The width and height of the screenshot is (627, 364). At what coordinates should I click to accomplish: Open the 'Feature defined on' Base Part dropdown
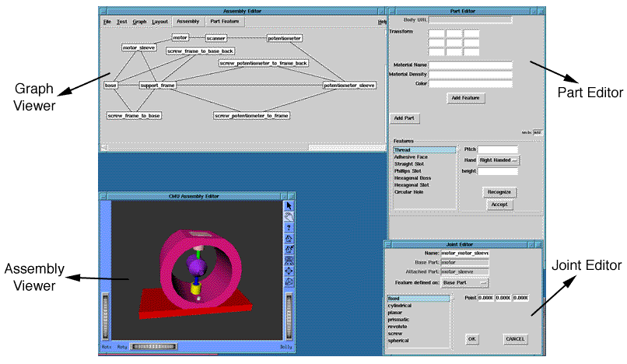click(465, 282)
